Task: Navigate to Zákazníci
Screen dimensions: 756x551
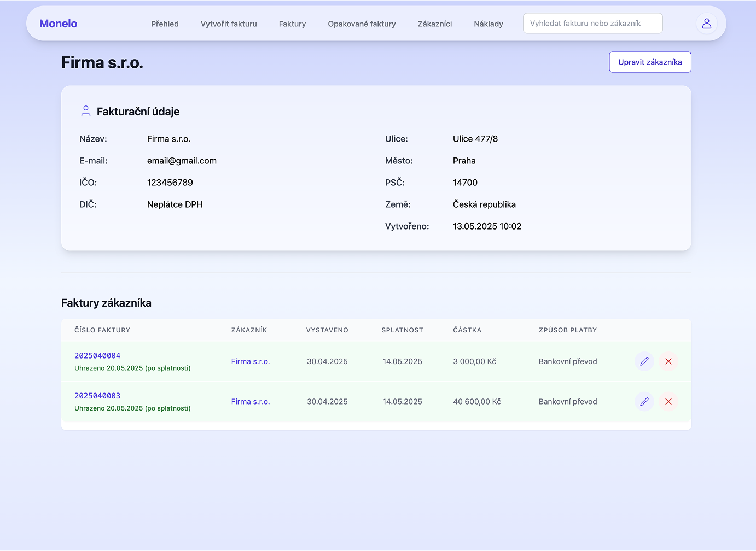Action: point(435,24)
